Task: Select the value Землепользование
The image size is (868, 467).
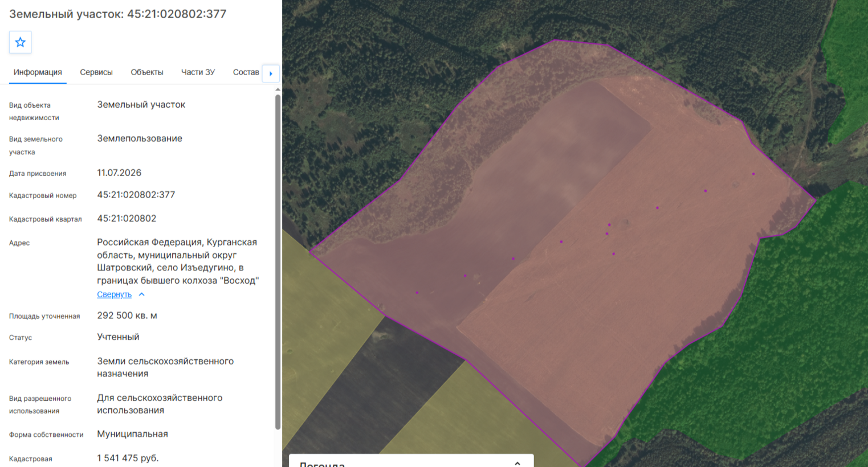Action: pyautogui.click(x=140, y=138)
